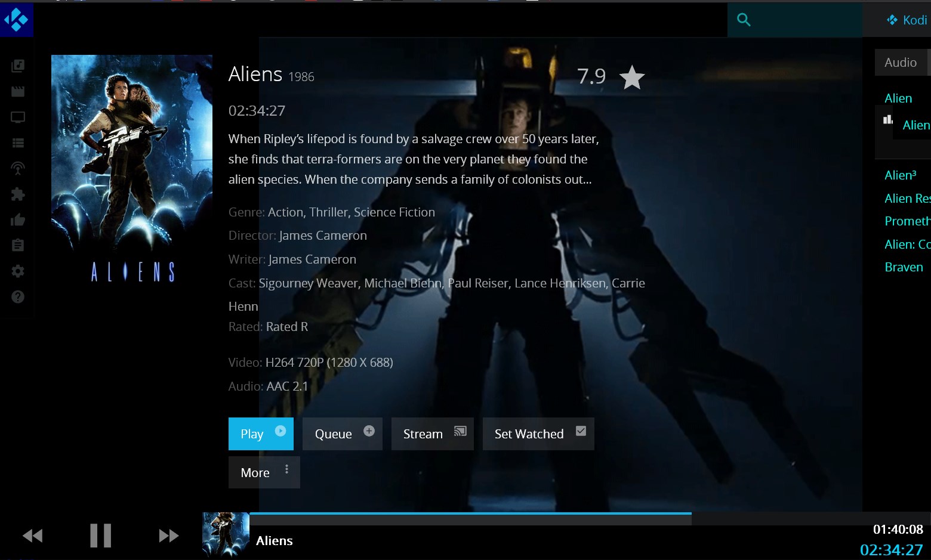
Task: Click the search magnifier icon
Action: [x=744, y=20]
